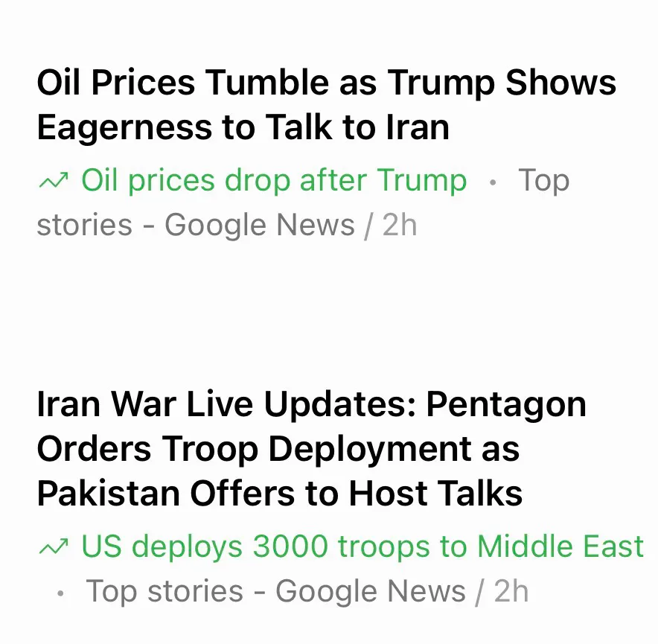Open the "Oil Prices Tumble as Trump Shows" headline

pos(326,83)
